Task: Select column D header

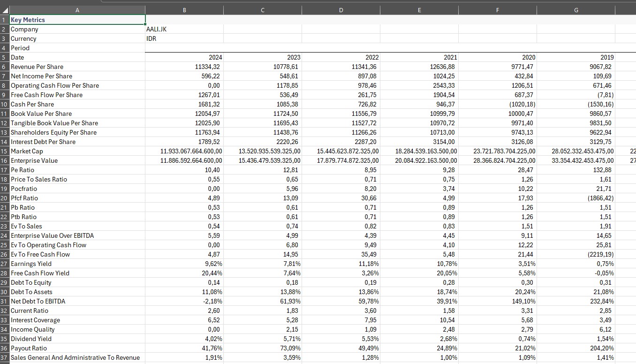Action: tap(341, 10)
